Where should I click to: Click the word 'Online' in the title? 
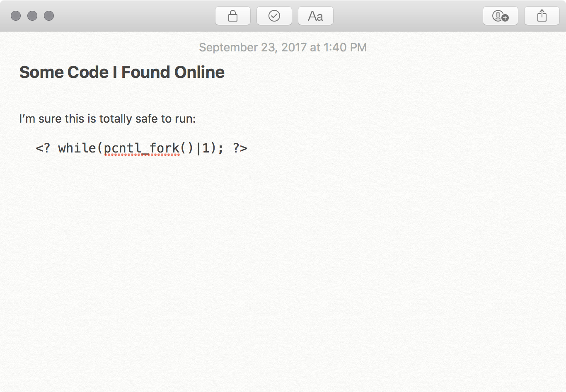coord(199,72)
